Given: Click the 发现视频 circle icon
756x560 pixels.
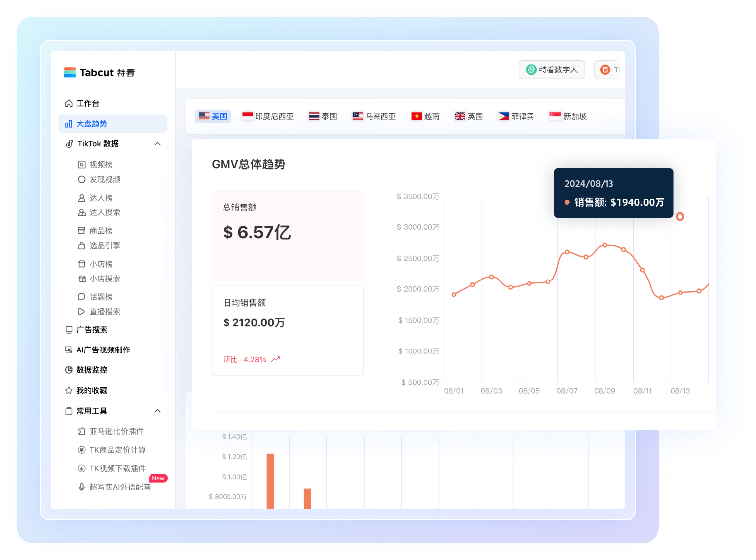Looking at the screenshot, I should pyautogui.click(x=82, y=179).
